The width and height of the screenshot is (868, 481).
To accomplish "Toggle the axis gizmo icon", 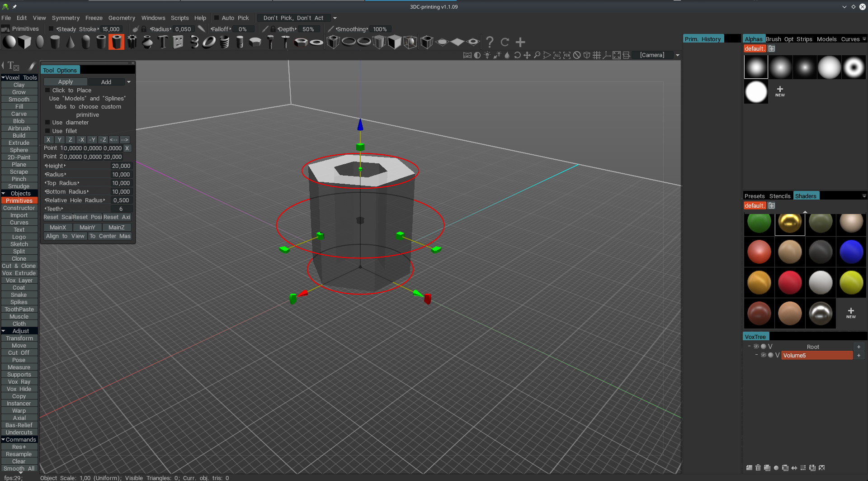I will 607,55.
